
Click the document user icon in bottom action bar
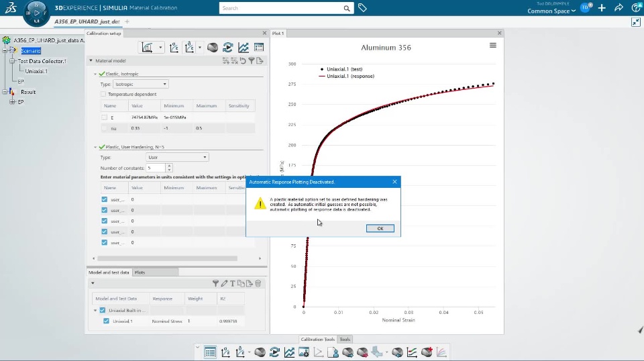coord(333,352)
